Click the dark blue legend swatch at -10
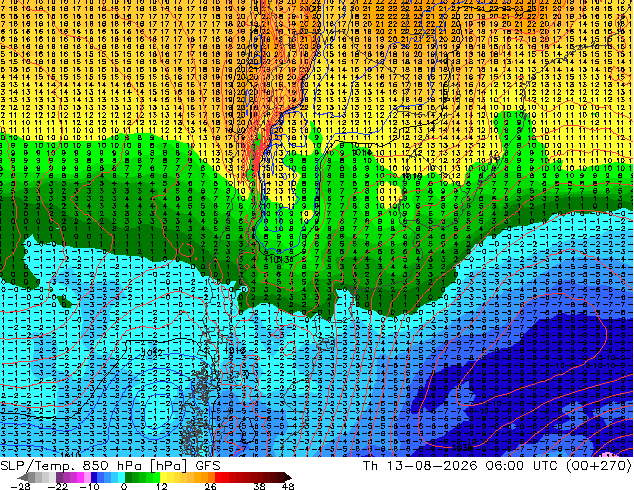Image resolution: width=634 pixels, height=490 pixels. click(x=94, y=477)
